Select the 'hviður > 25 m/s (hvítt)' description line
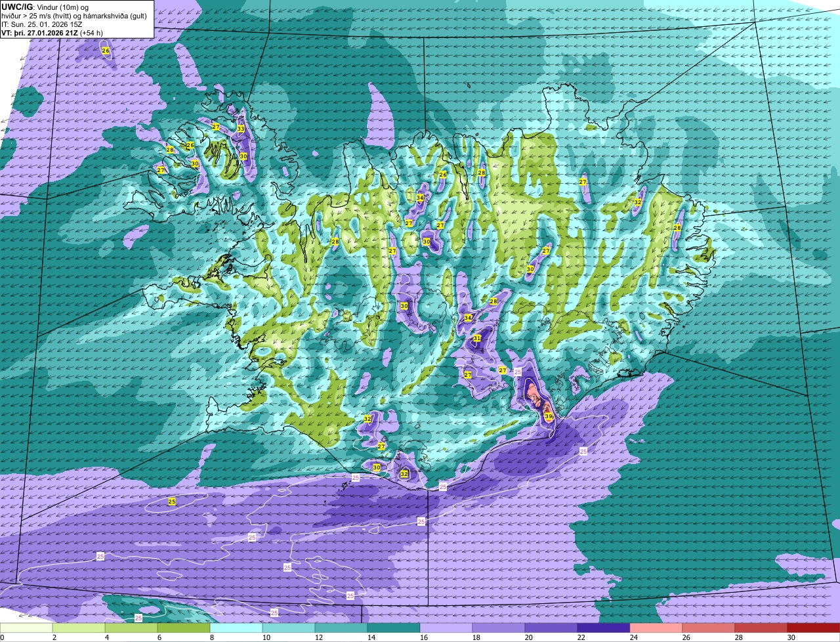This screenshot has width=840, height=642. tap(74, 16)
